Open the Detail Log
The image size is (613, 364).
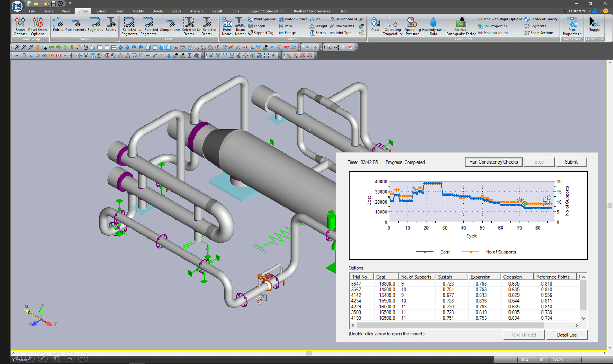(567, 335)
